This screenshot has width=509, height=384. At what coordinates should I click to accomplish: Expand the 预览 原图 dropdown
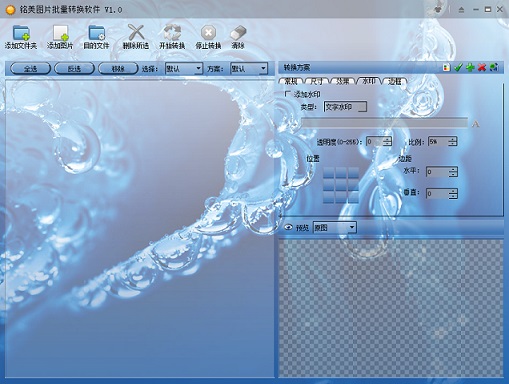pos(335,228)
